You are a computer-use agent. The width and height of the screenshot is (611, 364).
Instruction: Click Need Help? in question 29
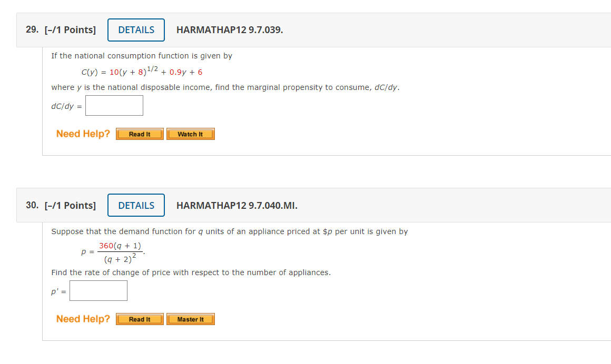point(83,134)
